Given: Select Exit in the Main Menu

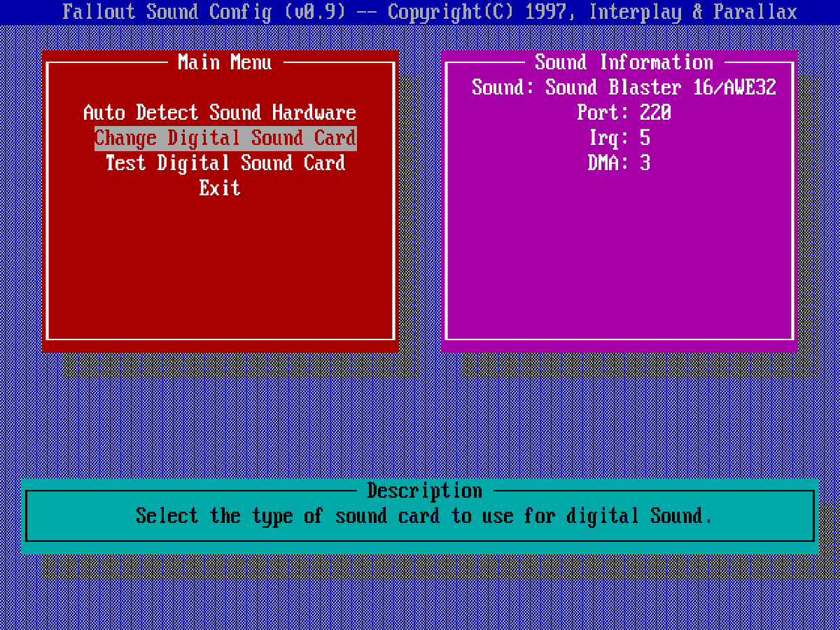Looking at the screenshot, I should tap(220, 188).
